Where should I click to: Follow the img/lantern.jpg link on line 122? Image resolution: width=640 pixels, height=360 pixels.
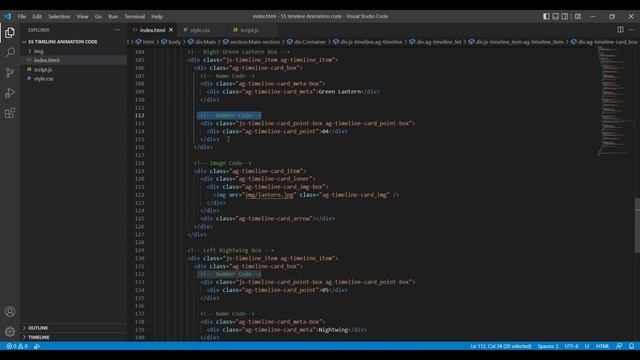269,195
